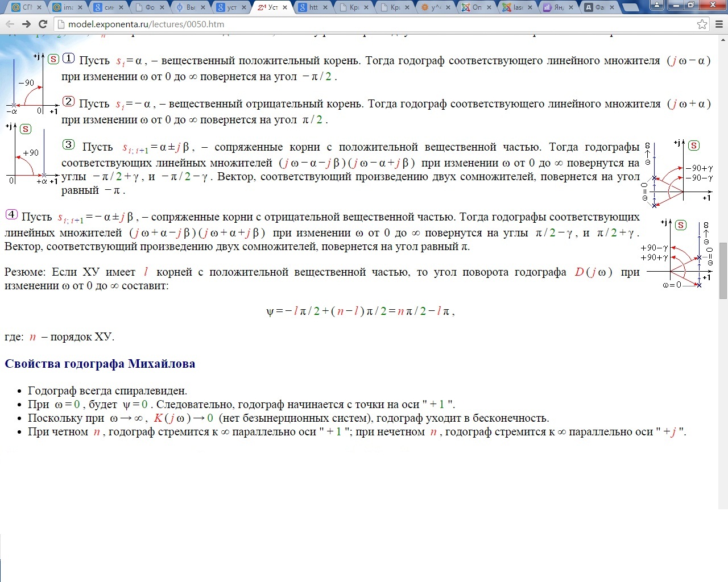Close the 'Фо' tab
Screen dimensions: 728x582
pyautogui.click(x=162, y=7)
